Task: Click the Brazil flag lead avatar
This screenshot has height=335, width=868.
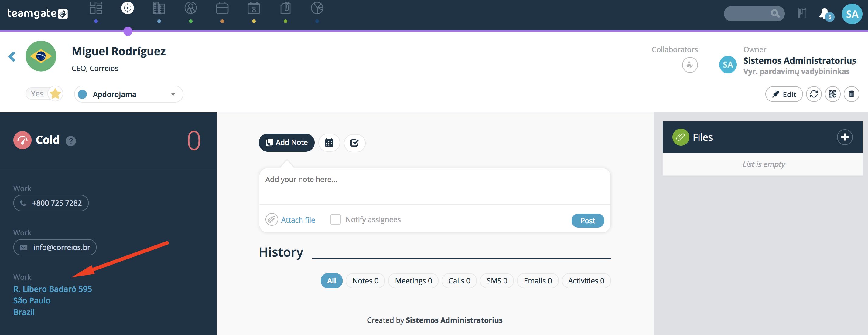Action: click(x=41, y=56)
